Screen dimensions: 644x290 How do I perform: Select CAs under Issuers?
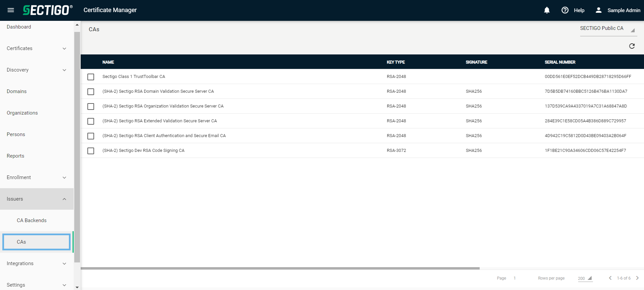tap(21, 242)
